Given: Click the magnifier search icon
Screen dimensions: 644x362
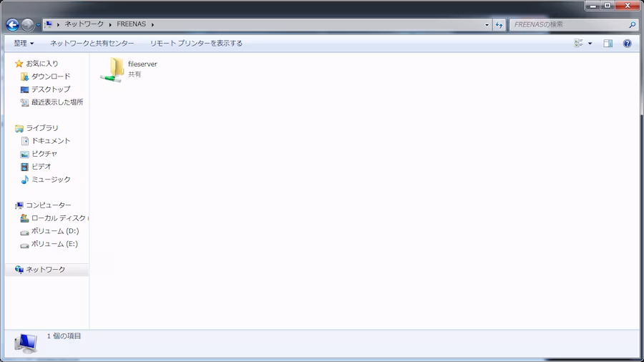Looking at the screenshot, I should point(633,24).
